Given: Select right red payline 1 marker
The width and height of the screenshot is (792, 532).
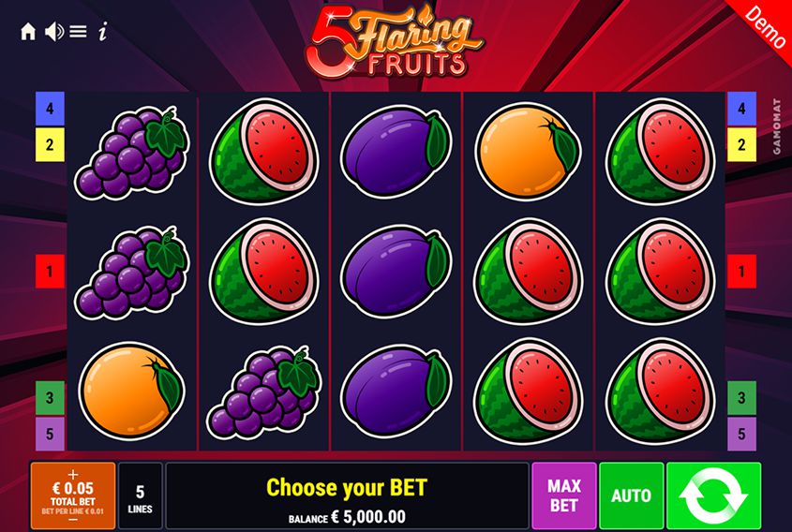Looking at the screenshot, I should (x=741, y=271).
